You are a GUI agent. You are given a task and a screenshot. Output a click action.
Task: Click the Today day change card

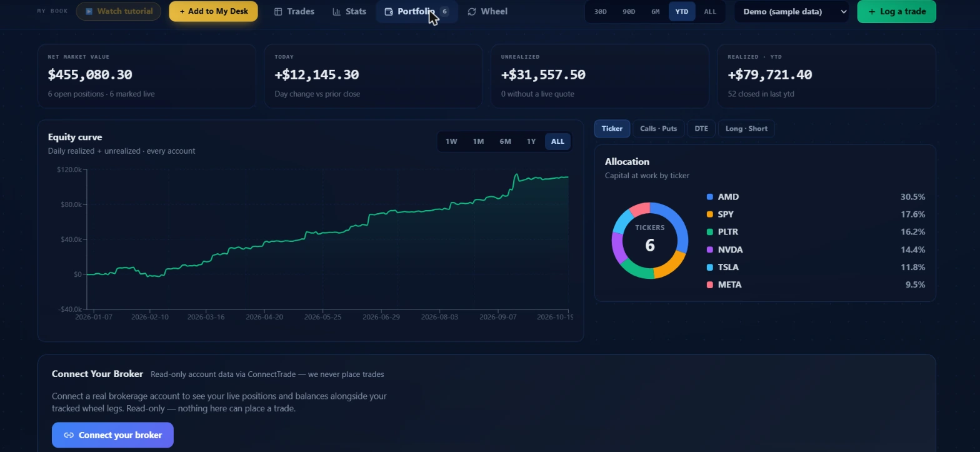(x=373, y=76)
